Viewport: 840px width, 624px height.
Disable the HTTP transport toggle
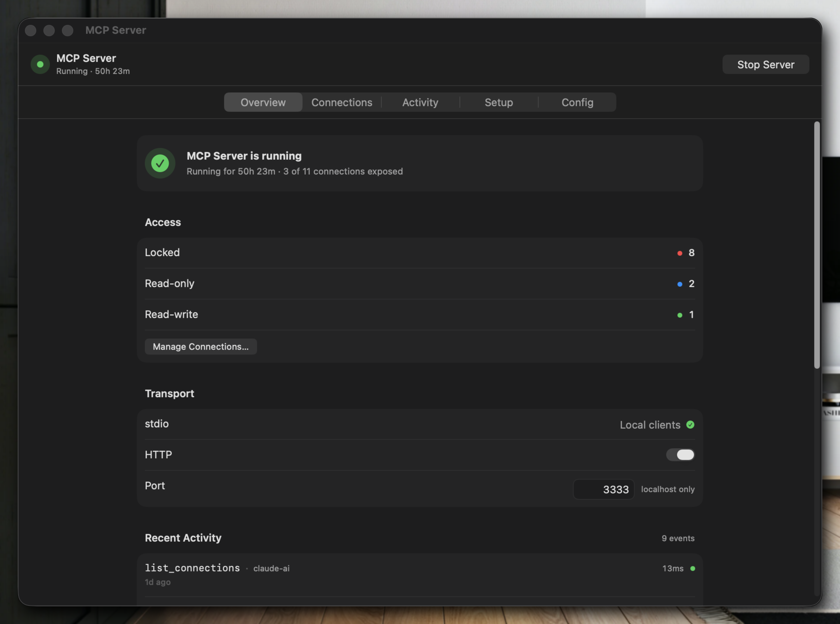680,455
